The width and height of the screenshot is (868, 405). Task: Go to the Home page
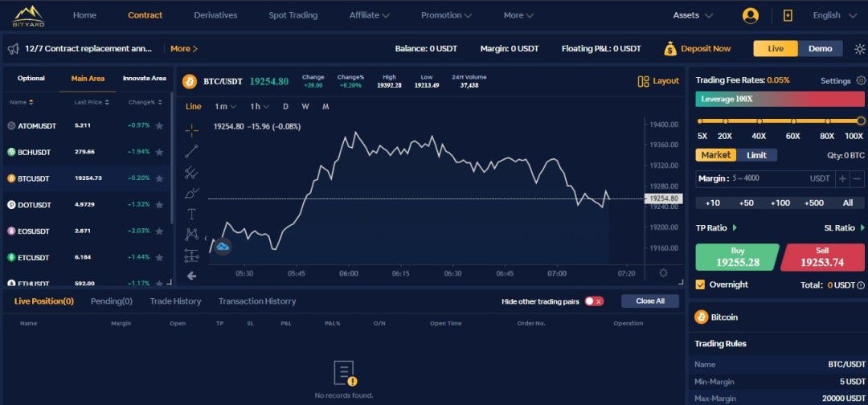(x=84, y=15)
